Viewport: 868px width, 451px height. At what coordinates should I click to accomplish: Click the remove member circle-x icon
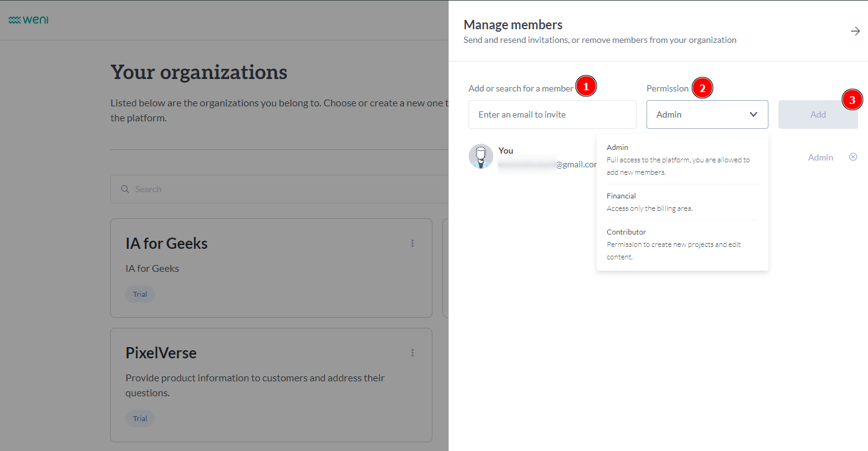853,157
